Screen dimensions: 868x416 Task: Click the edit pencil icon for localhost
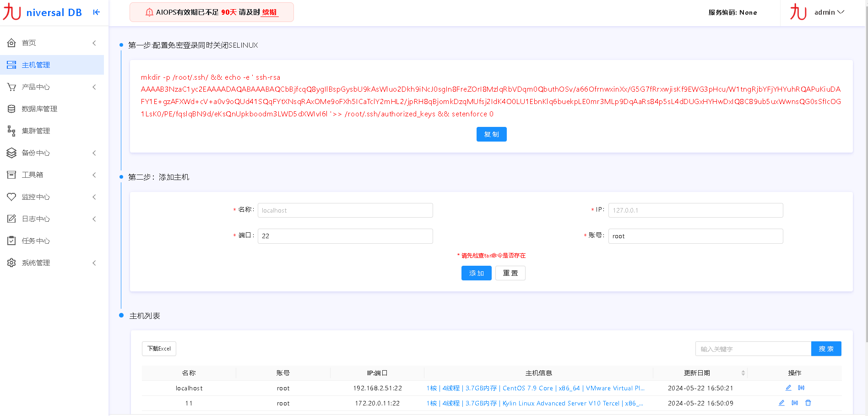[788, 388]
